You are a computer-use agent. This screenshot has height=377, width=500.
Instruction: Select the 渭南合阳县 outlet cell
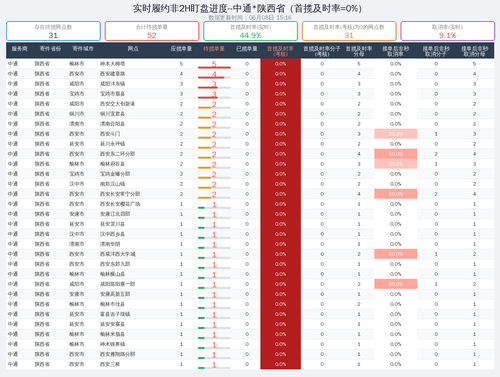click(x=113, y=124)
